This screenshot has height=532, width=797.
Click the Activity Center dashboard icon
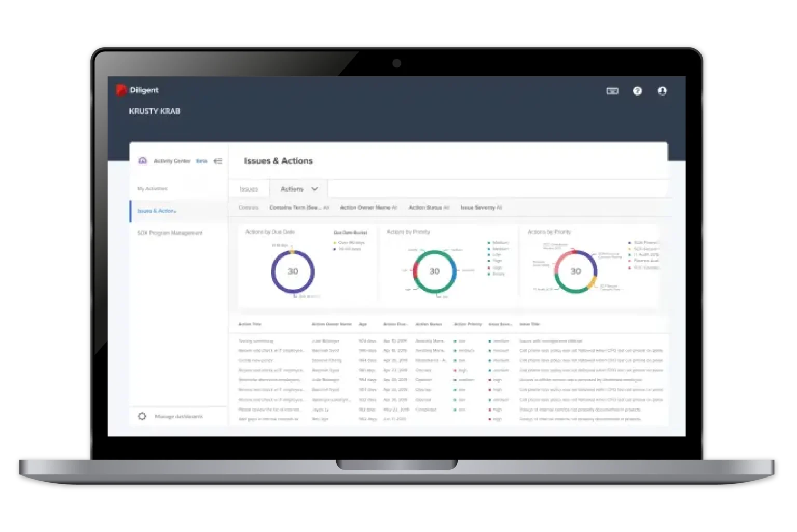[x=143, y=161]
